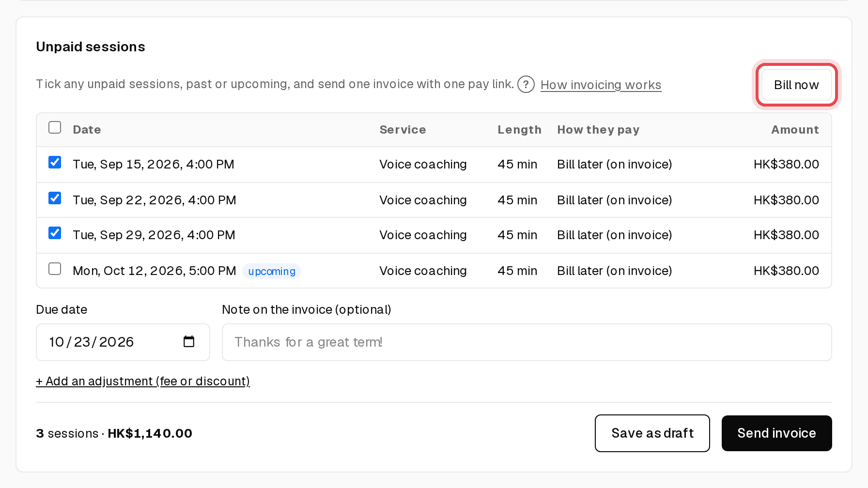Uncheck the Sep 22, 2026 session

point(55,198)
